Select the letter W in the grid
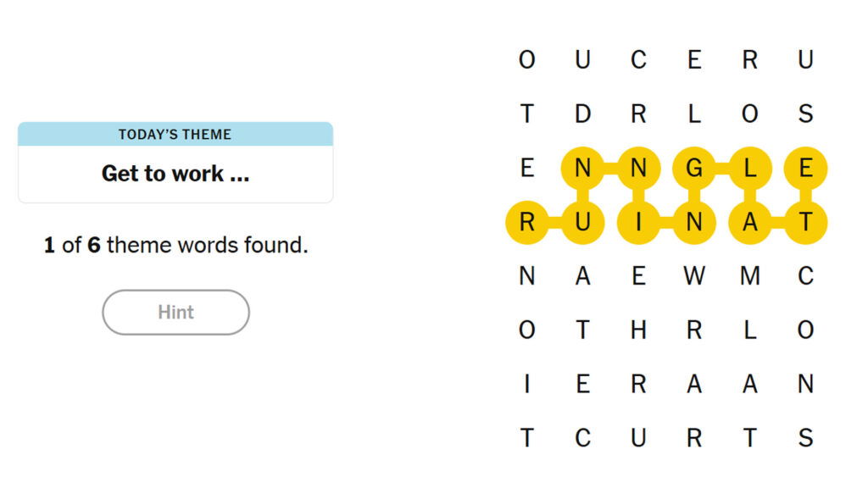This screenshot has height=488, width=868. (694, 275)
